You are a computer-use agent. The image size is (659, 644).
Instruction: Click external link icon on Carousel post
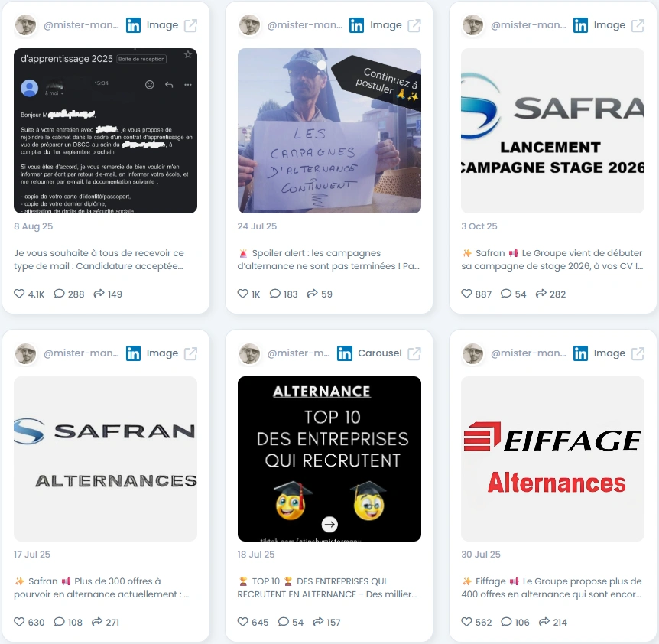point(414,353)
